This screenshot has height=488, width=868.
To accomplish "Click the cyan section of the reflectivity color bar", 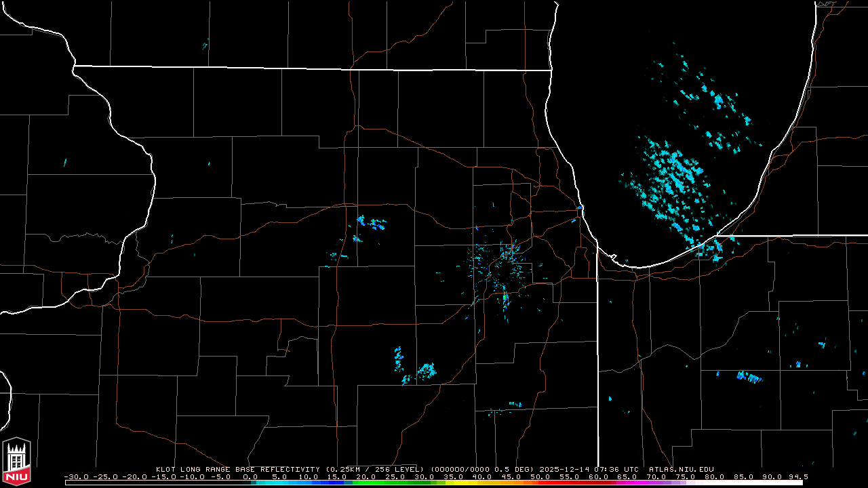I will click(278, 483).
